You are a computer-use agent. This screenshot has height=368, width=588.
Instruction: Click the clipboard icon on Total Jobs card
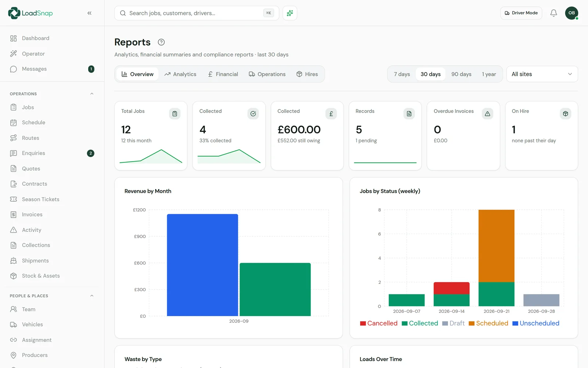(175, 114)
